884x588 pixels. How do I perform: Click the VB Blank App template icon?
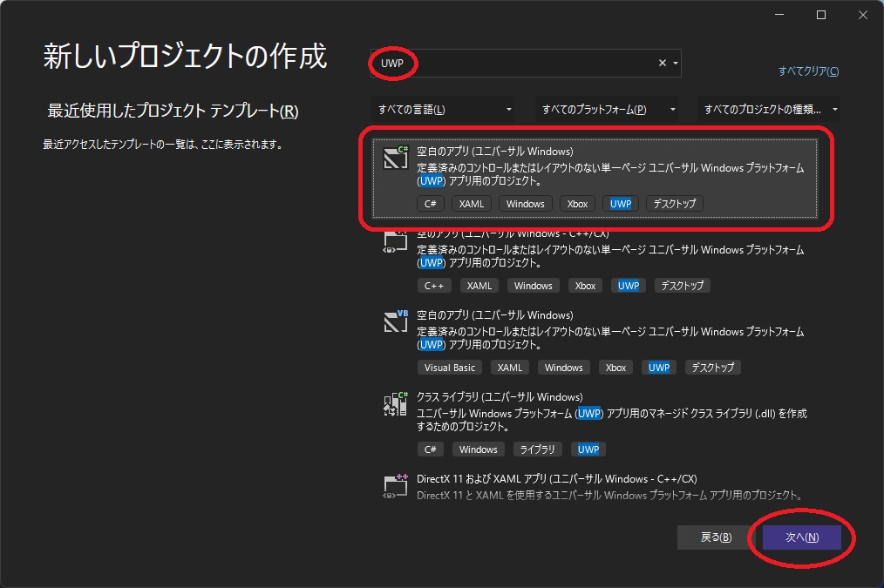tap(395, 321)
